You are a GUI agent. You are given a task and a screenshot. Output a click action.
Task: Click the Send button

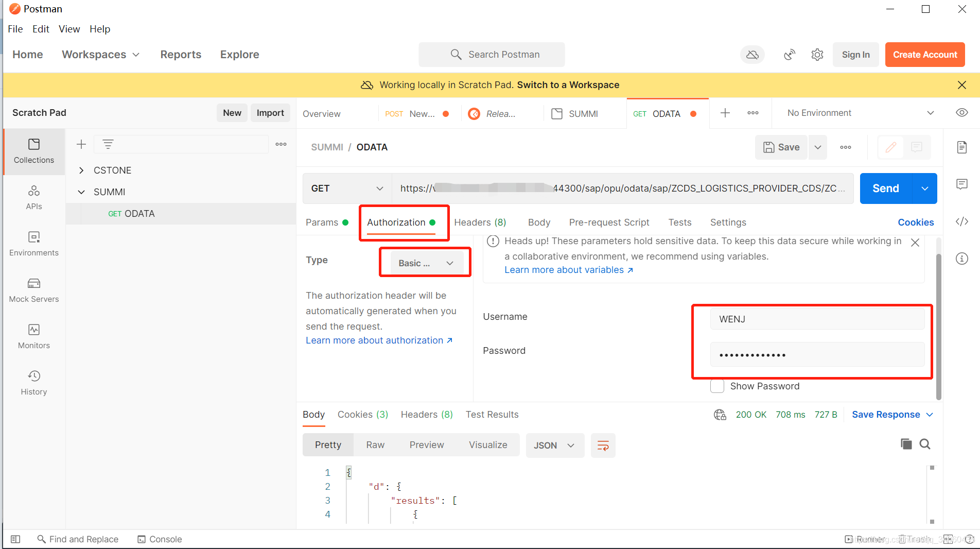pyautogui.click(x=886, y=188)
